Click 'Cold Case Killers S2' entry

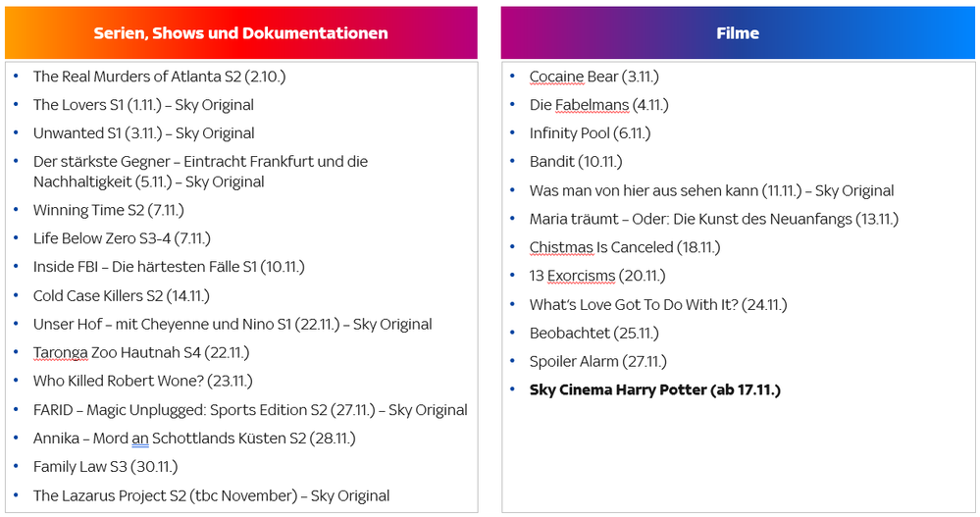[x=121, y=295]
